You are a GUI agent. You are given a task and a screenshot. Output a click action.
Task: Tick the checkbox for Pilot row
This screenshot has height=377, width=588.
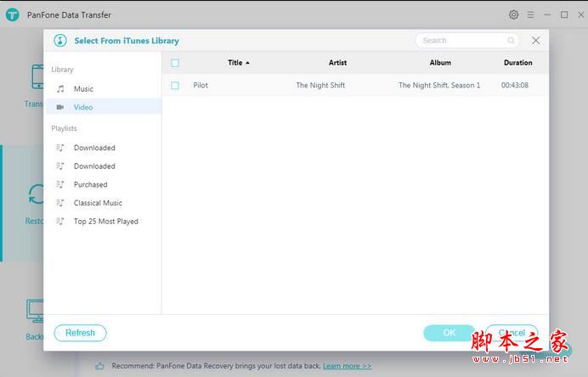pos(175,86)
